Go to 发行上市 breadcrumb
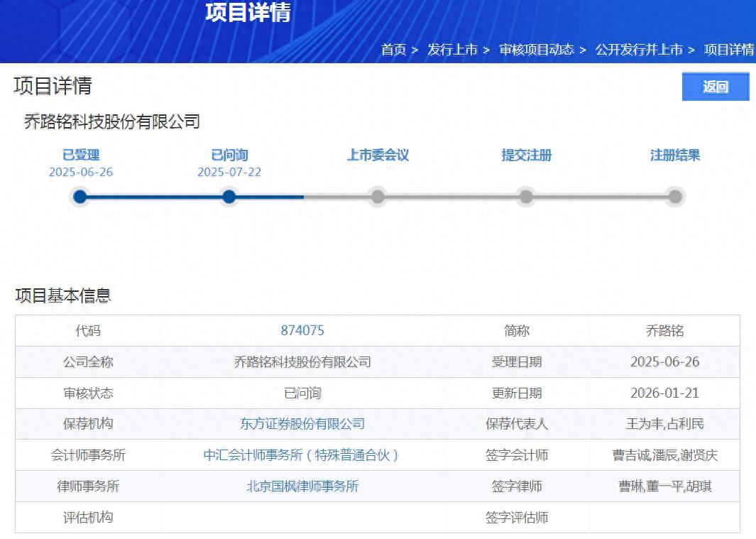756x539 pixels. click(452, 50)
